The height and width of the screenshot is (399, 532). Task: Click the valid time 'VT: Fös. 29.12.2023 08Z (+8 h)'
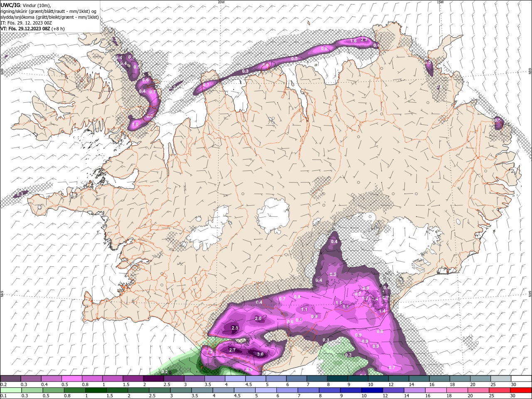pyautogui.click(x=32, y=29)
